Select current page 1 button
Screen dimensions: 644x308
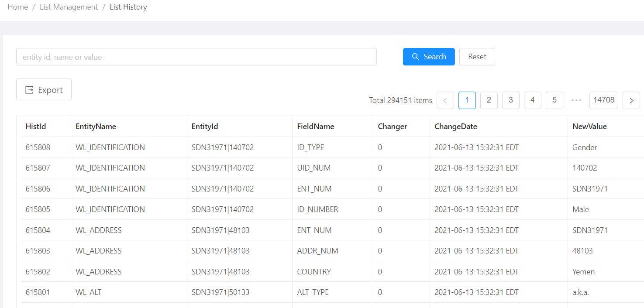pyautogui.click(x=467, y=100)
